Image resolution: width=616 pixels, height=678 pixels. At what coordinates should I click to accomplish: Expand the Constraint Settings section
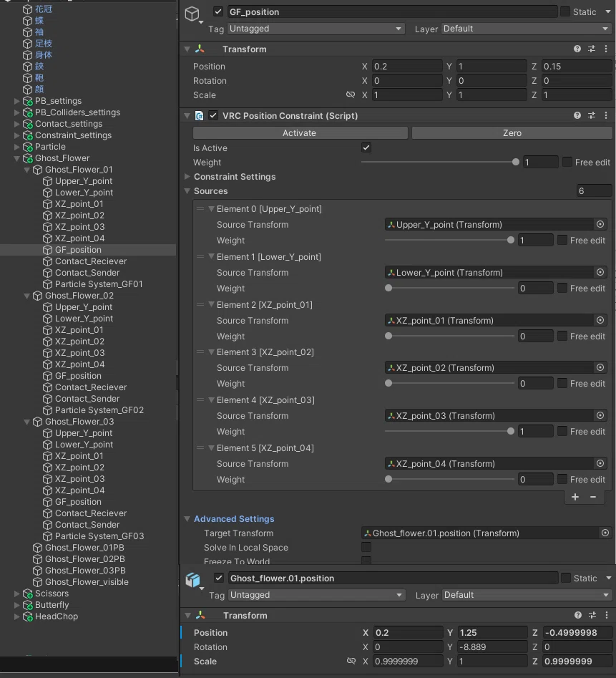point(187,176)
